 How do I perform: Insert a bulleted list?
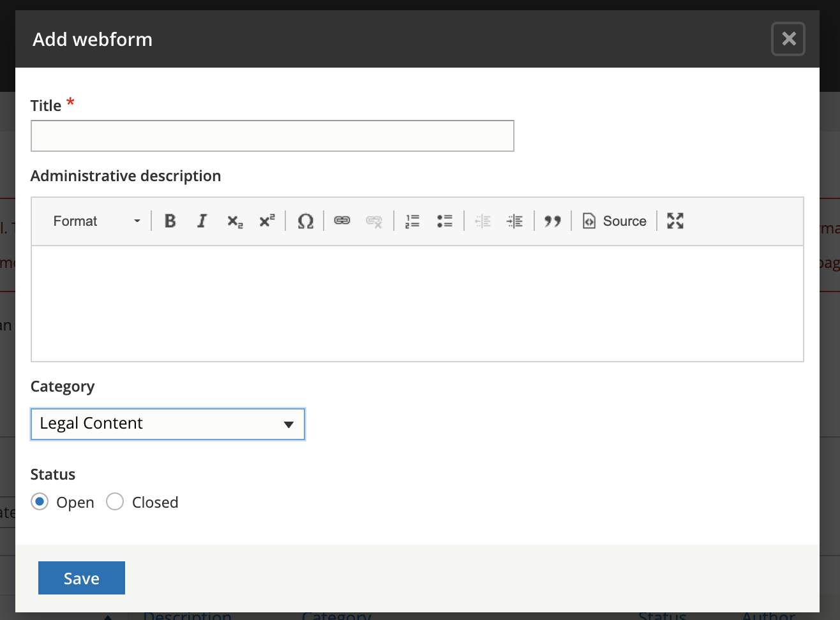click(444, 221)
